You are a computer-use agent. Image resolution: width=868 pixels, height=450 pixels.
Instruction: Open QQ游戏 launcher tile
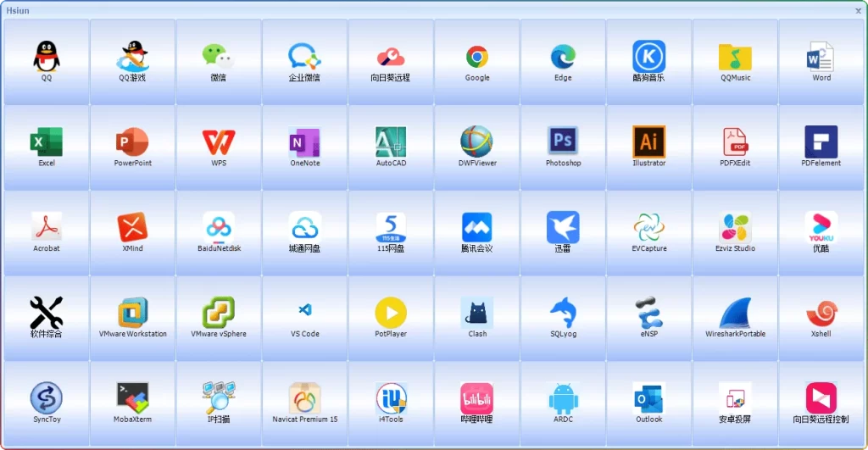click(x=132, y=61)
